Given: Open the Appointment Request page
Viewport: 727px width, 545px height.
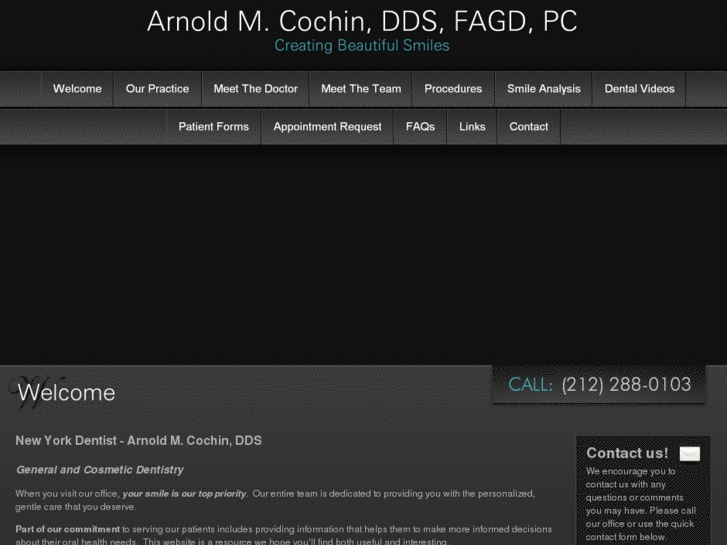Looking at the screenshot, I should point(327,127).
